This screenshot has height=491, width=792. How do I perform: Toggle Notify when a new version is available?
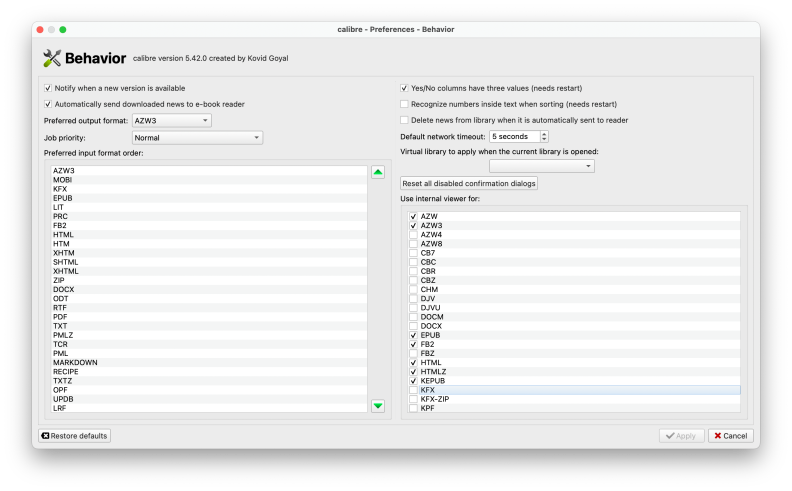pyautogui.click(x=48, y=88)
